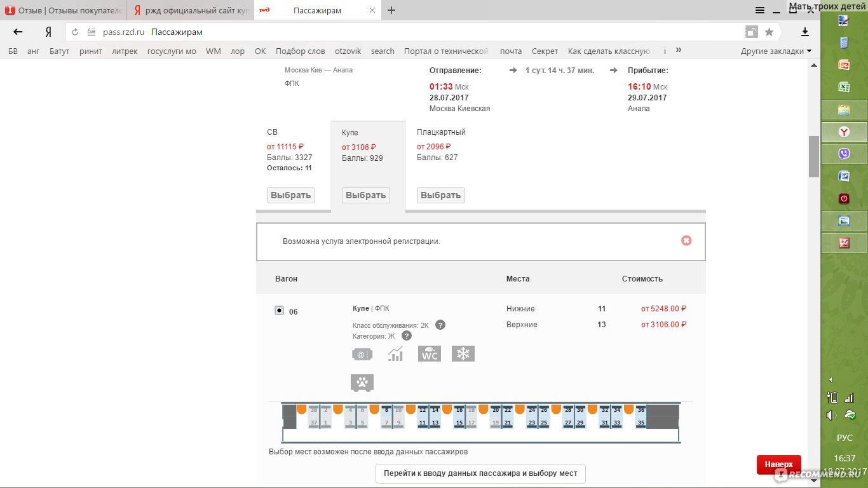The width and height of the screenshot is (868, 488).
Task: Switch to 'ржд официальный сайт' tab
Action: tap(191, 10)
